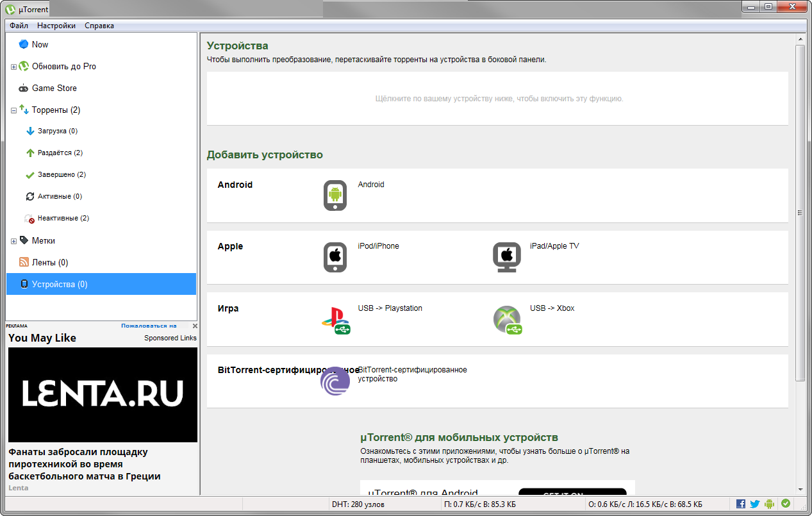Viewport: 812px width, 516px height.
Task: Open Game Store from the sidebar
Action: (x=54, y=88)
